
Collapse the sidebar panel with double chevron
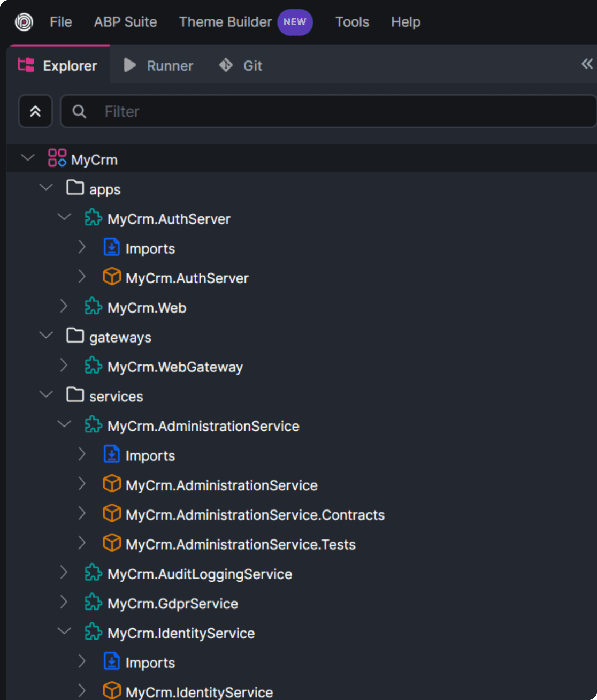click(x=587, y=64)
